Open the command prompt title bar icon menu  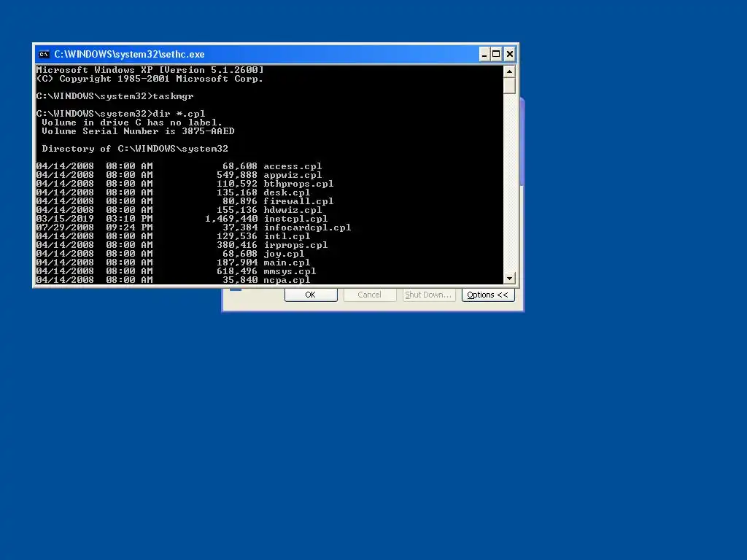pos(44,54)
